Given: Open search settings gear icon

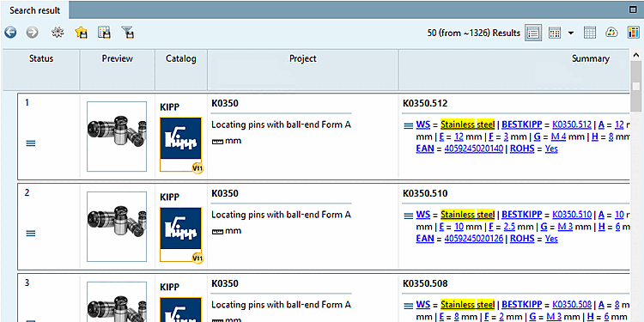Looking at the screenshot, I should click(58, 33).
